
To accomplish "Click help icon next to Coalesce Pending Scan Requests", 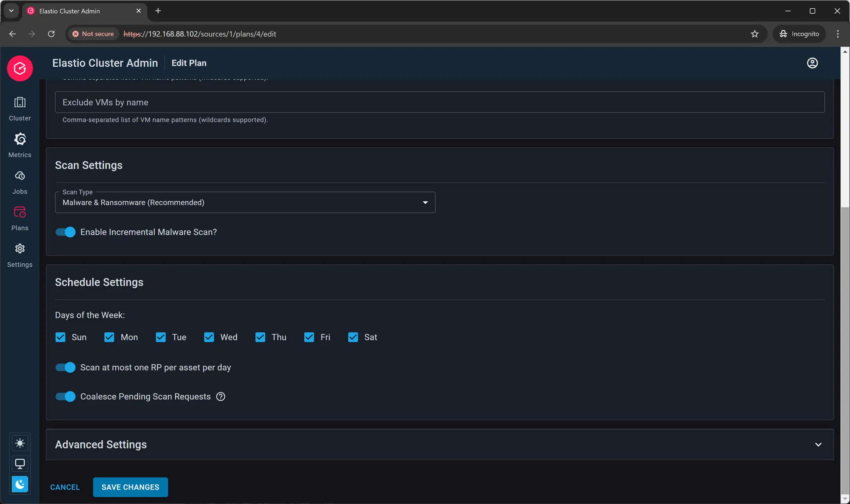I will click(x=221, y=397).
